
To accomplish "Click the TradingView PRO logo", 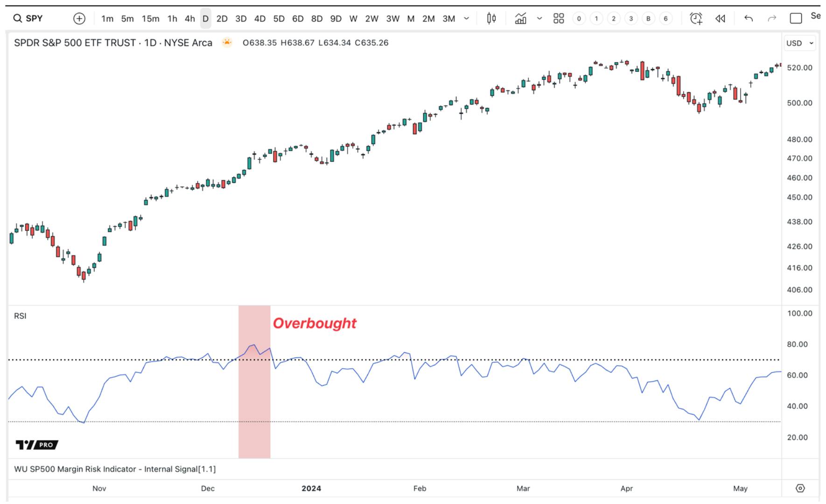I will coord(37,445).
